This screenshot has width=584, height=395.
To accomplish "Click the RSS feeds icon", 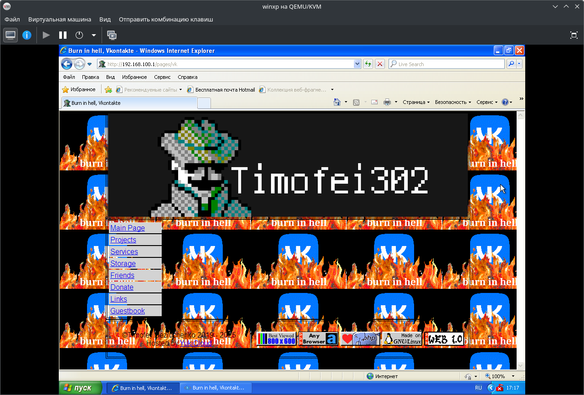I will pyautogui.click(x=356, y=102).
